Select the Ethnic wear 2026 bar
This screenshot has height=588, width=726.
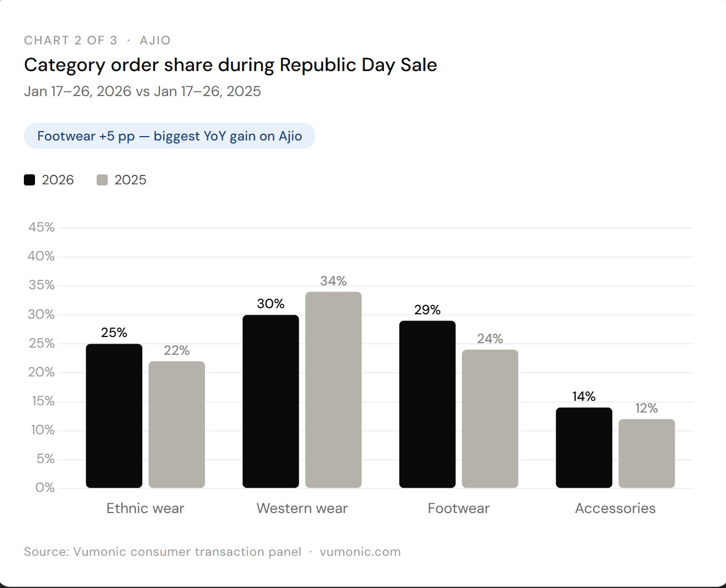pyautogui.click(x=114, y=416)
